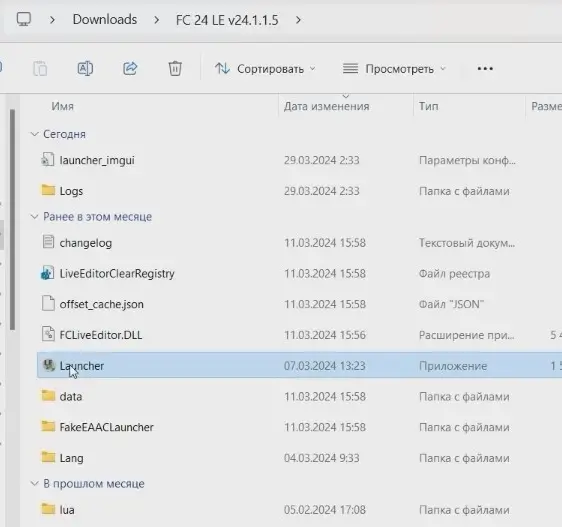Collapse the Ранее в этом месяце group
Screen dimensions: 562x527
click(x=34, y=217)
